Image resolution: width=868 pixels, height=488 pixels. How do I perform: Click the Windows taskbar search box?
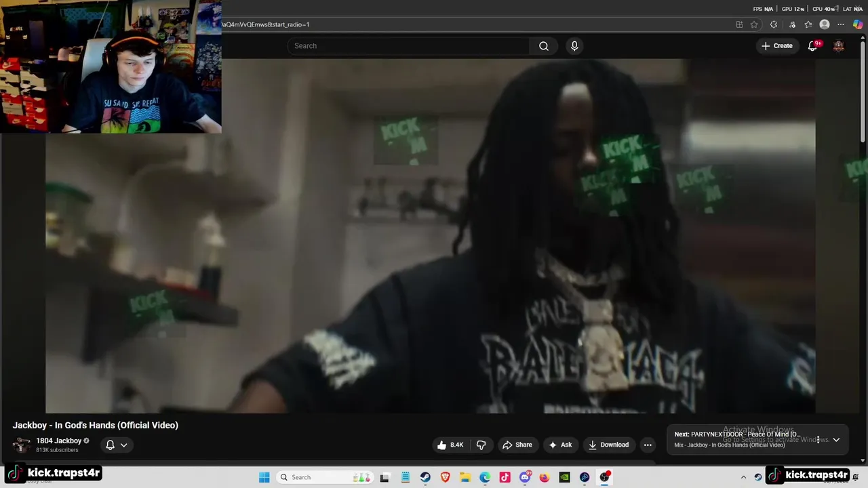(324, 477)
